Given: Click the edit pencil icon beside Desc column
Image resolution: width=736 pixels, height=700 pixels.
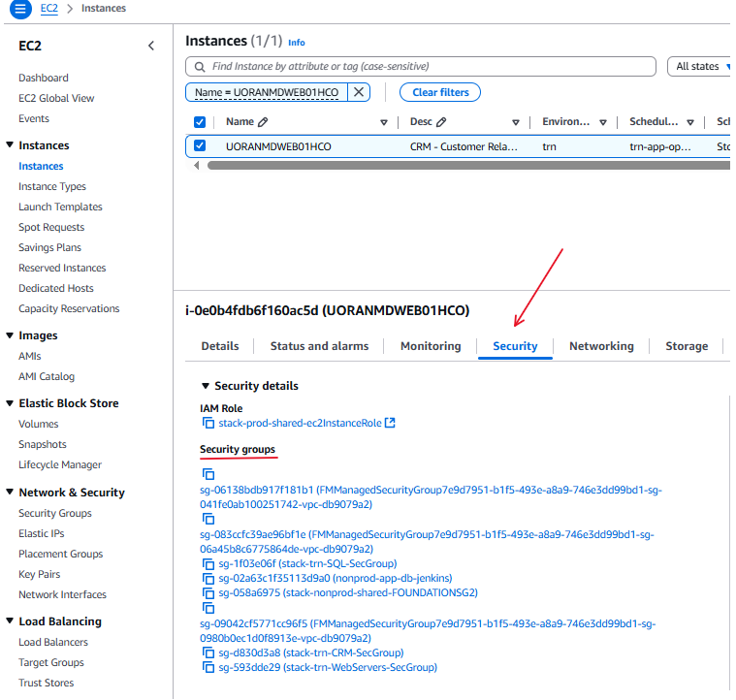Looking at the screenshot, I should (441, 122).
